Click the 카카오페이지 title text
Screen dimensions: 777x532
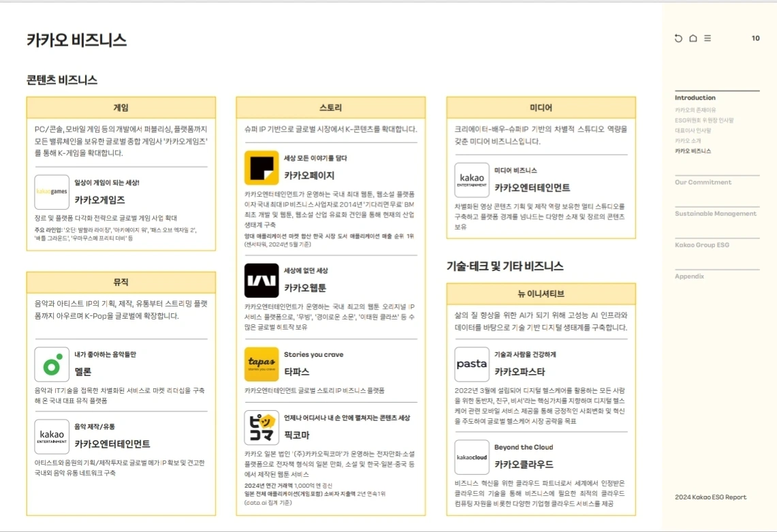tap(309, 176)
